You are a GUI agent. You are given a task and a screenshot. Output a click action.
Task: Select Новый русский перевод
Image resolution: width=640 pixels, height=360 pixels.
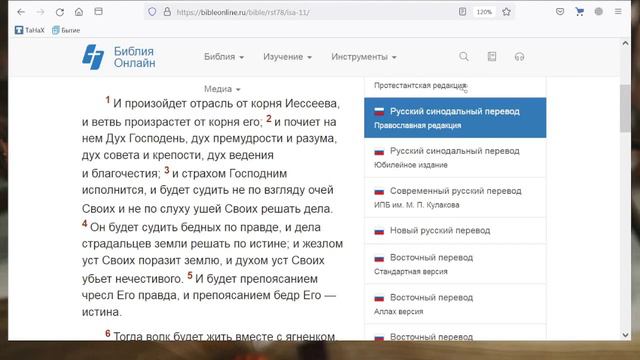[455, 231]
